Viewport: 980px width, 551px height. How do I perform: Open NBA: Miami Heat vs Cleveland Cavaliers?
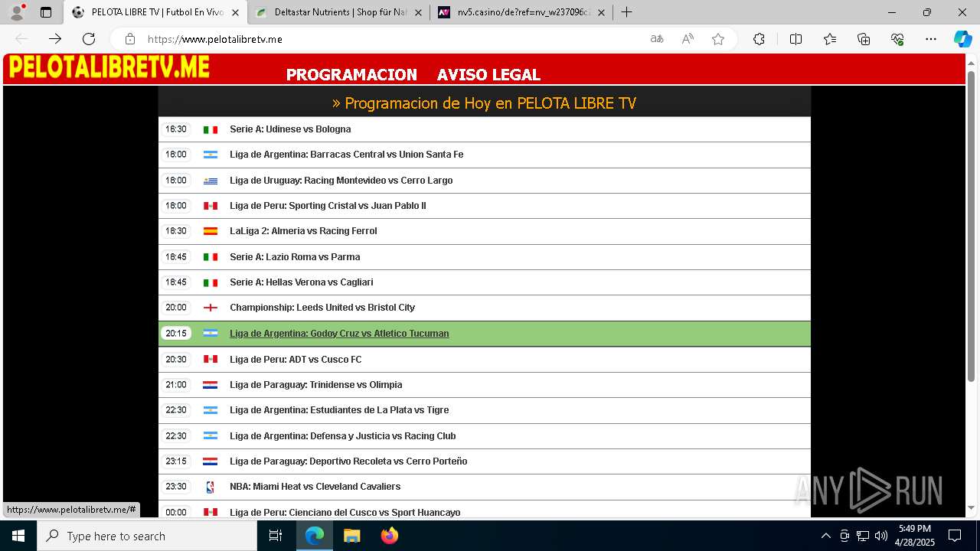[315, 487]
